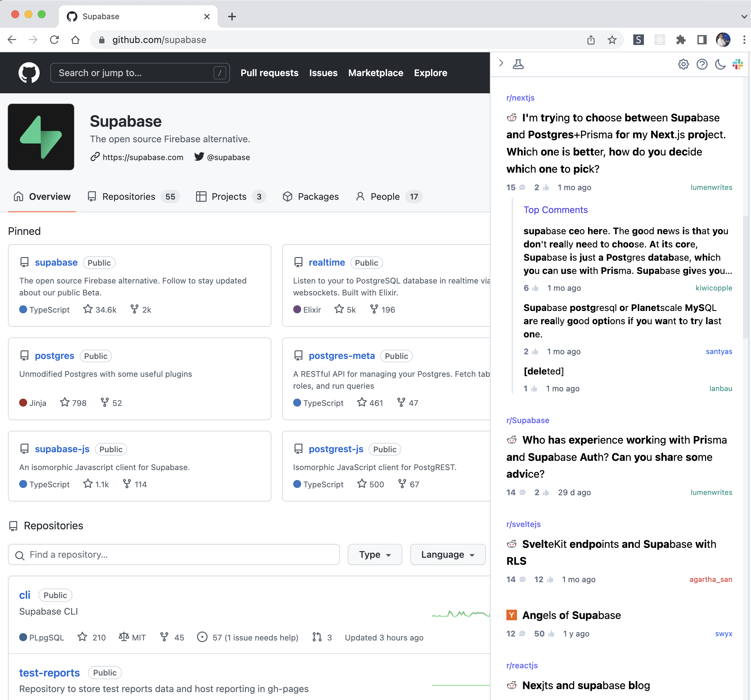Click Find a repository search input field

174,554
